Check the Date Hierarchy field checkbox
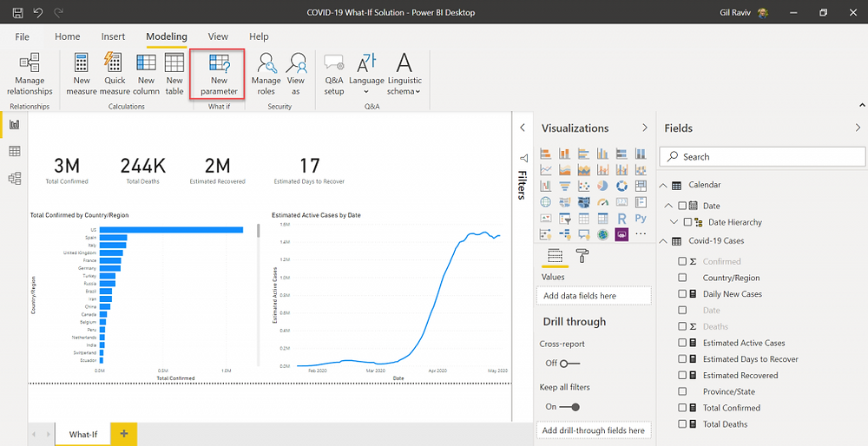Viewport: 868px width, 446px height. pyautogui.click(x=687, y=222)
